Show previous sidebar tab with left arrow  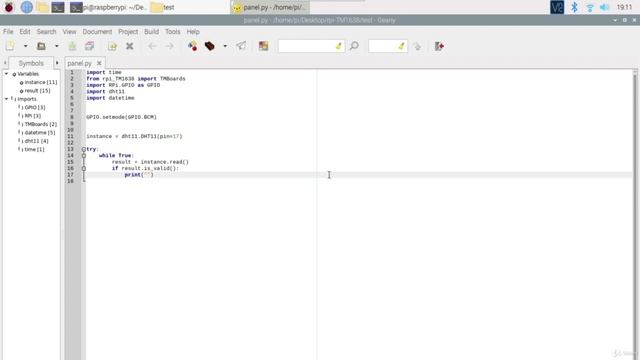[5, 63]
